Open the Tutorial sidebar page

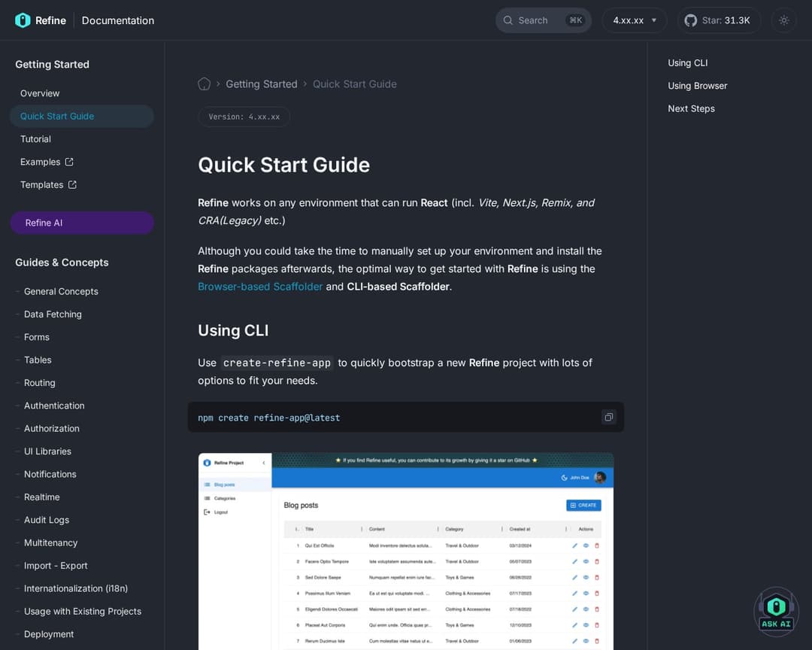click(x=81, y=139)
